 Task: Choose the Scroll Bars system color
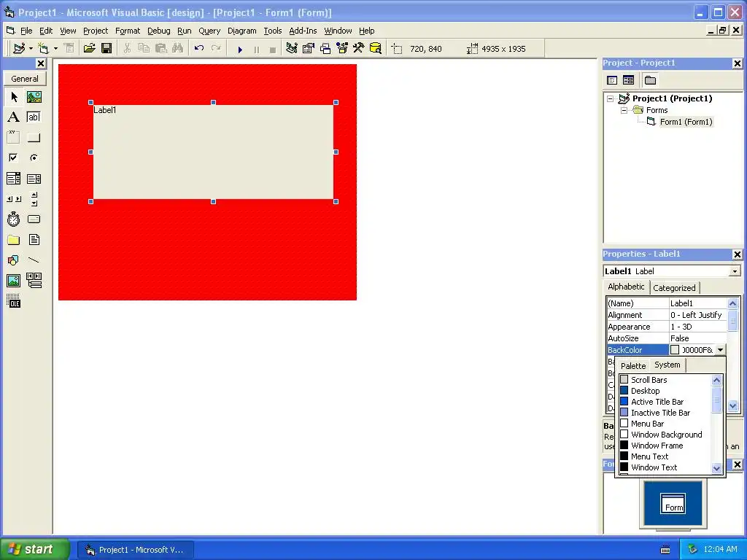coord(666,380)
